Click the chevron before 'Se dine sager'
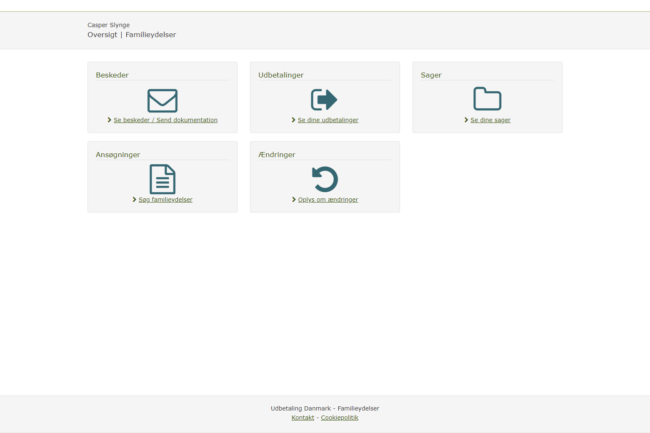This screenshot has width=650, height=433. [466, 120]
